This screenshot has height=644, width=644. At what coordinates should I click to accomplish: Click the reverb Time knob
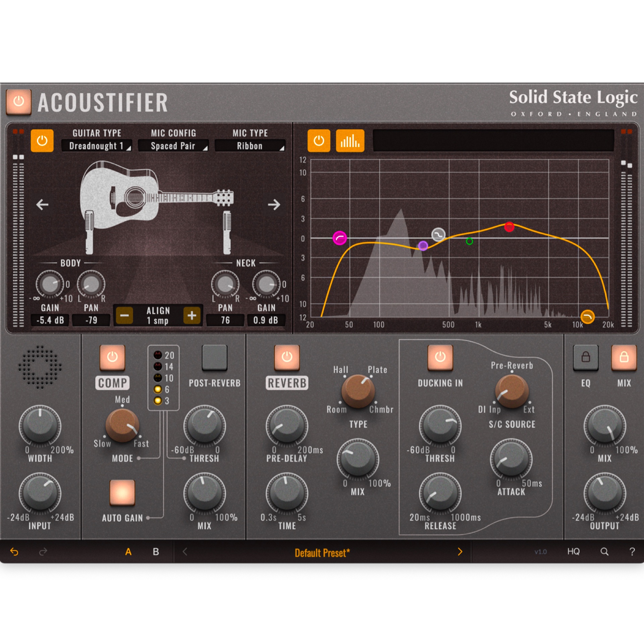[287, 494]
